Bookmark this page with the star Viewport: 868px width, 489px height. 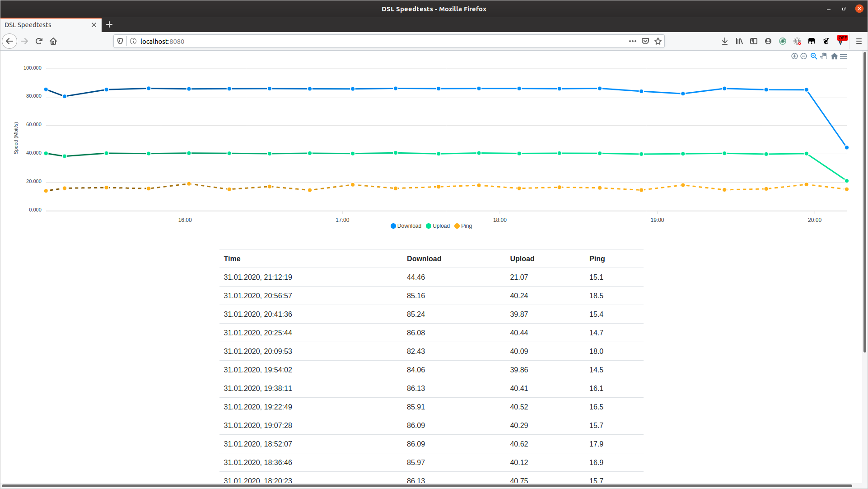pos(658,41)
